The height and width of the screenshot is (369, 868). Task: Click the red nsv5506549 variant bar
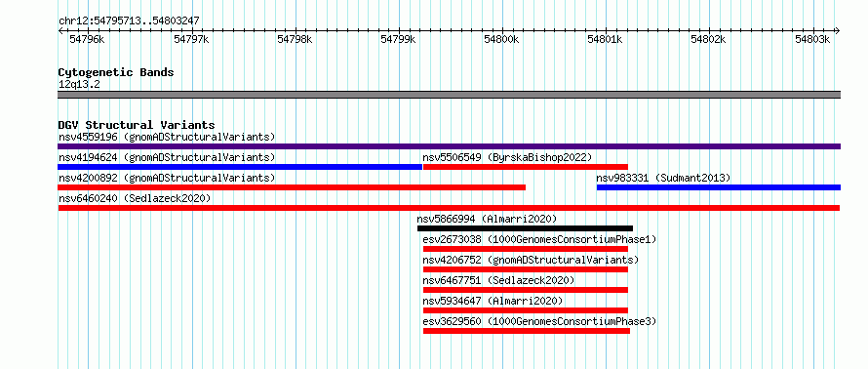(x=526, y=167)
